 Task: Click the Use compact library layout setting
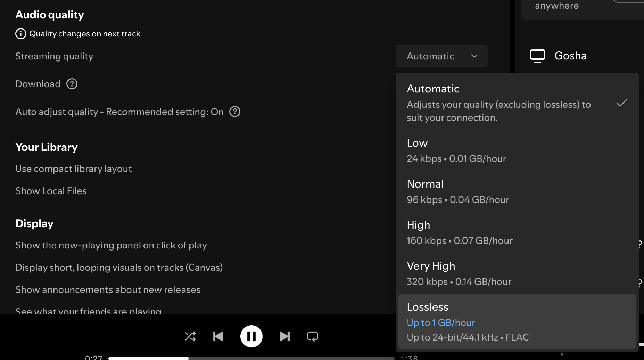(74, 169)
